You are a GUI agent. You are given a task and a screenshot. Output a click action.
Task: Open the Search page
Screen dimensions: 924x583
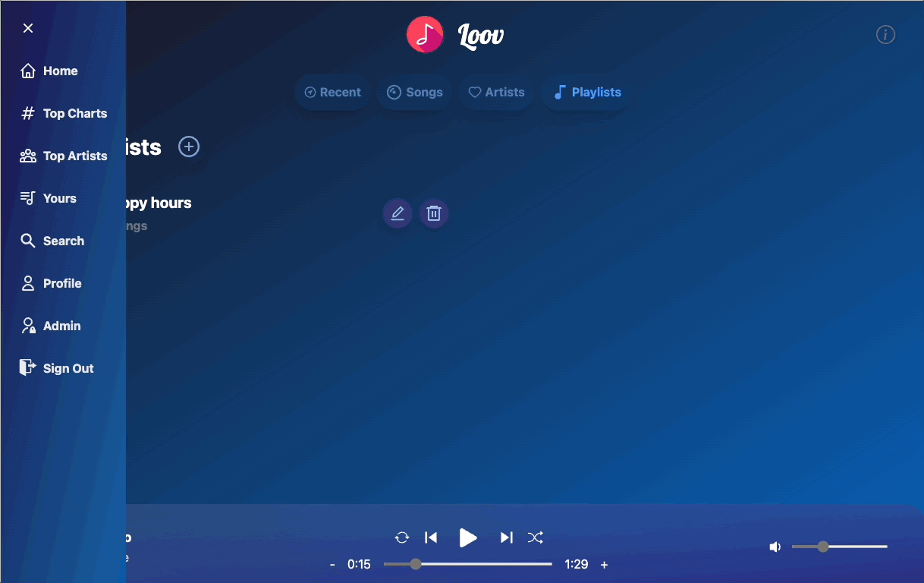(52, 241)
